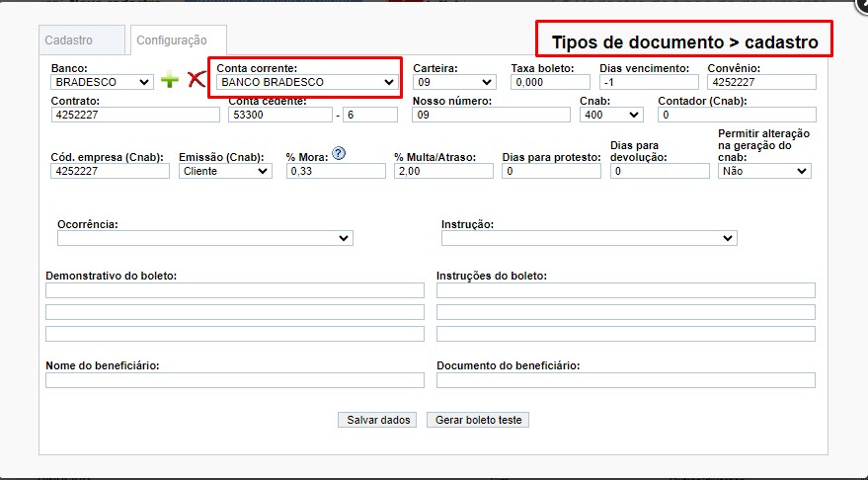This screenshot has width=868, height=480.
Task: Click the red X delete bank icon
Action: coord(196,79)
